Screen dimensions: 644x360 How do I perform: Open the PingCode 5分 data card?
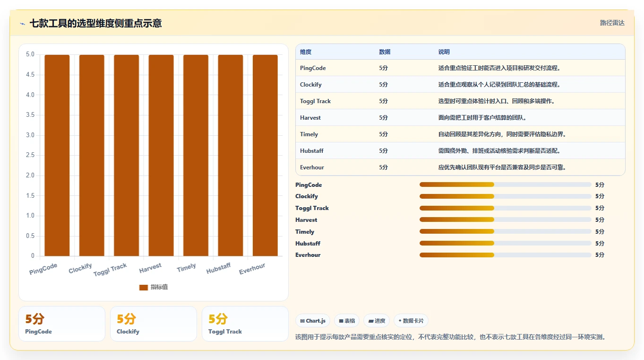[x=62, y=324]
